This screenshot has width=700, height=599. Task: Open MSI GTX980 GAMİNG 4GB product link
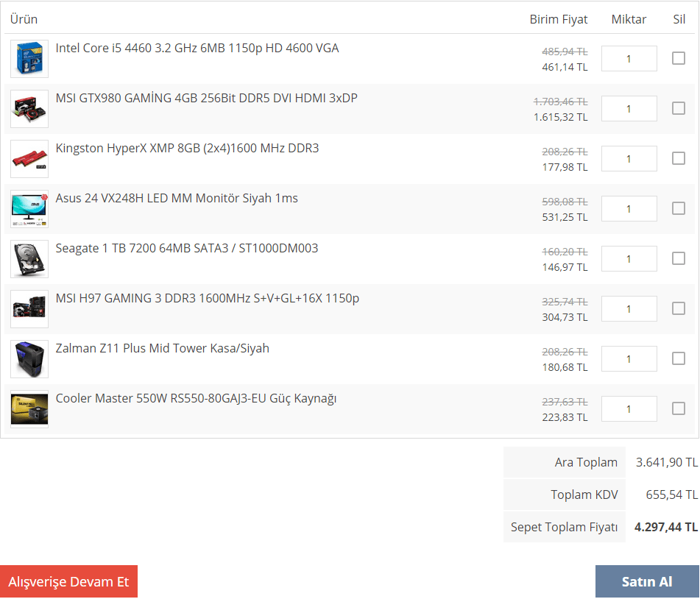coord(207,98)
